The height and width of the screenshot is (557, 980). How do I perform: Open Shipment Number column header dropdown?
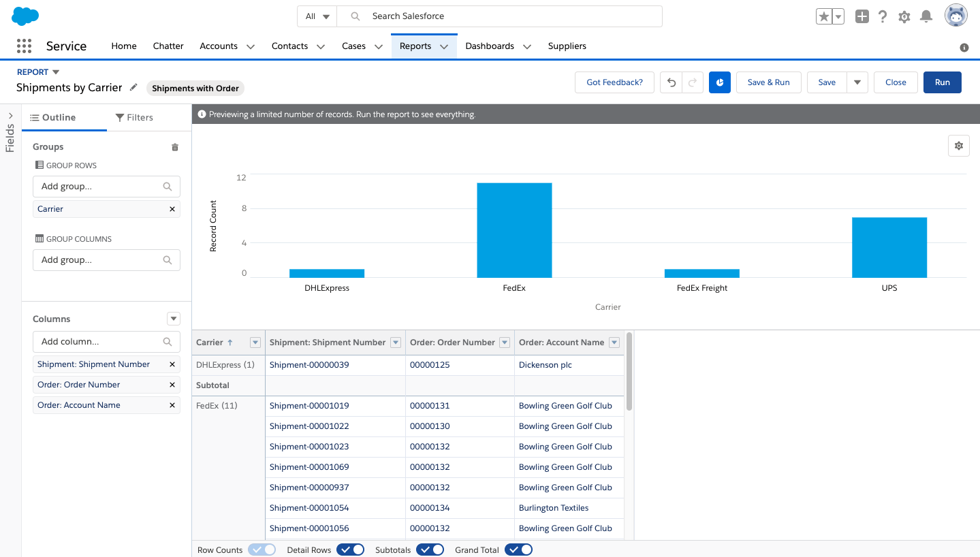point(396,343)
